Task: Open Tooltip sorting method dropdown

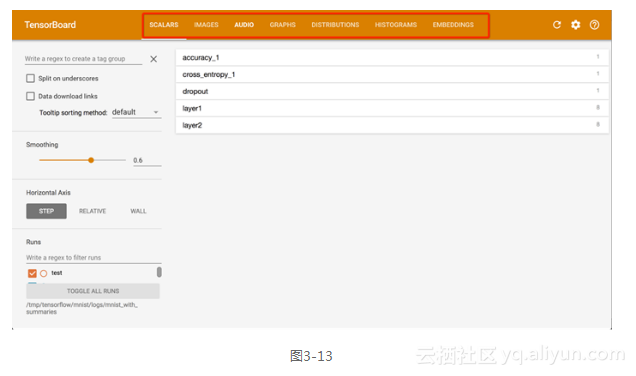Action: [136, 112]
